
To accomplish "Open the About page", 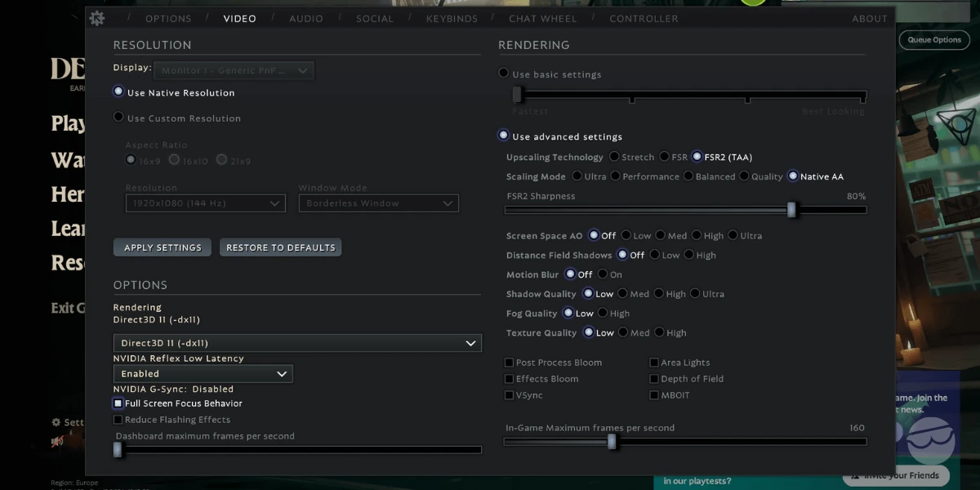I will point(870,19).
